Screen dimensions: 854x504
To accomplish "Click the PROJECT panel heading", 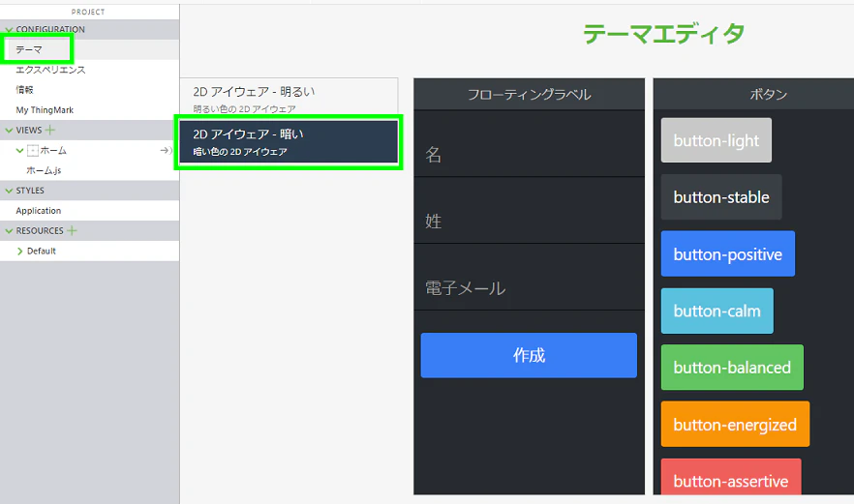I will point(88,12).
